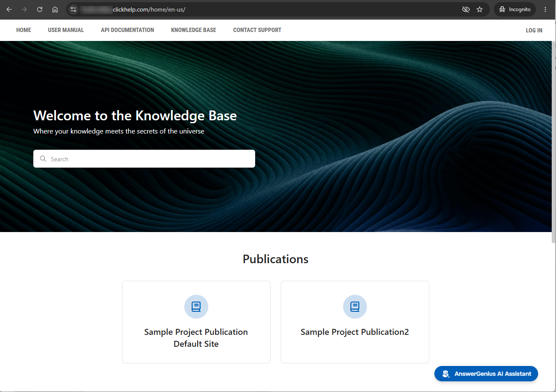
Task: Open the Chrome three-dot menu
Action: pyautogui.click(x=545, y=9)
